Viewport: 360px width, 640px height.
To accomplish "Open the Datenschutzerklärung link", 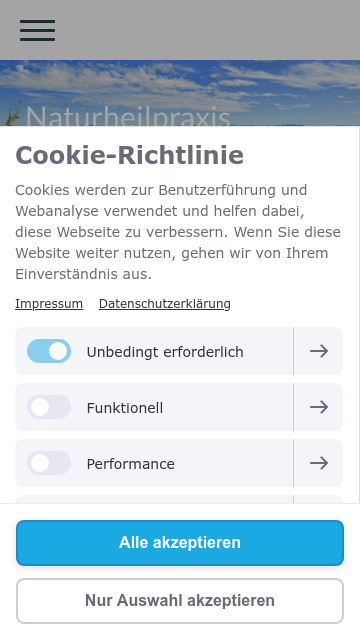I will pos(164,304).
